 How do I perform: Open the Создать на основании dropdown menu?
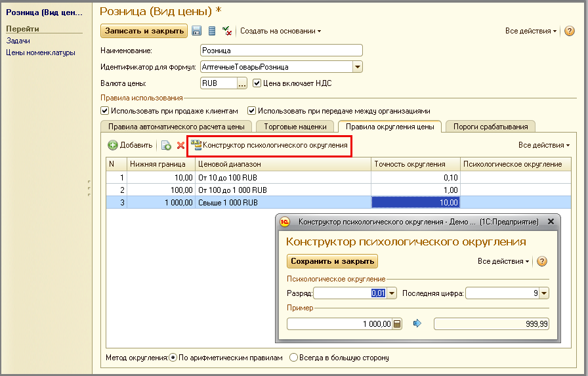[x=280, y=31]
